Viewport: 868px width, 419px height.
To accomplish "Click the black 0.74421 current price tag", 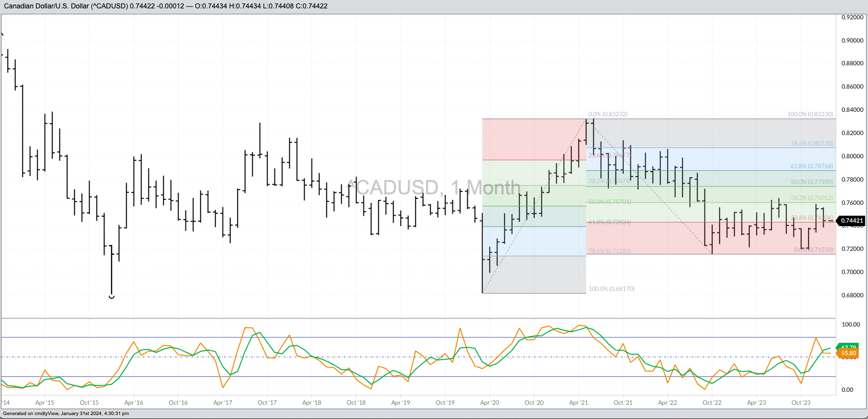I will 852,221.
